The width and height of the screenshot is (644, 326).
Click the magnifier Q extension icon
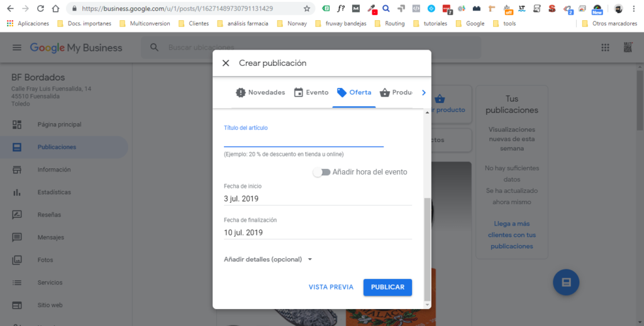point(386,9)
